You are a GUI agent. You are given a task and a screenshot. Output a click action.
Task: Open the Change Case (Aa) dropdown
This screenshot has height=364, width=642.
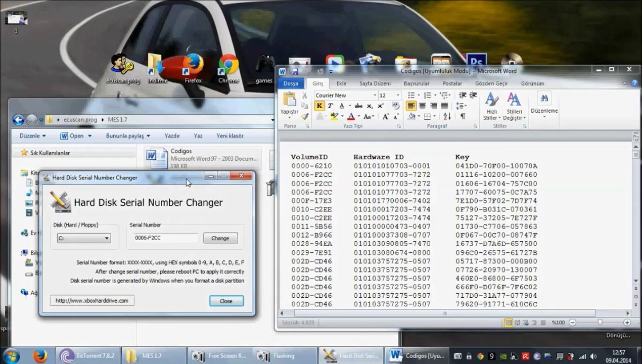point(369,116)
